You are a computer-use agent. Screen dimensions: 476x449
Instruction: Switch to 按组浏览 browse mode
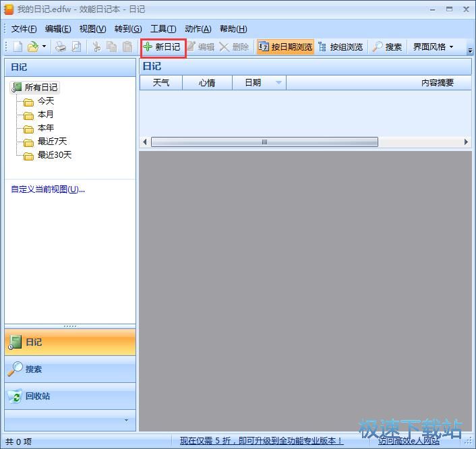(340, 47)
